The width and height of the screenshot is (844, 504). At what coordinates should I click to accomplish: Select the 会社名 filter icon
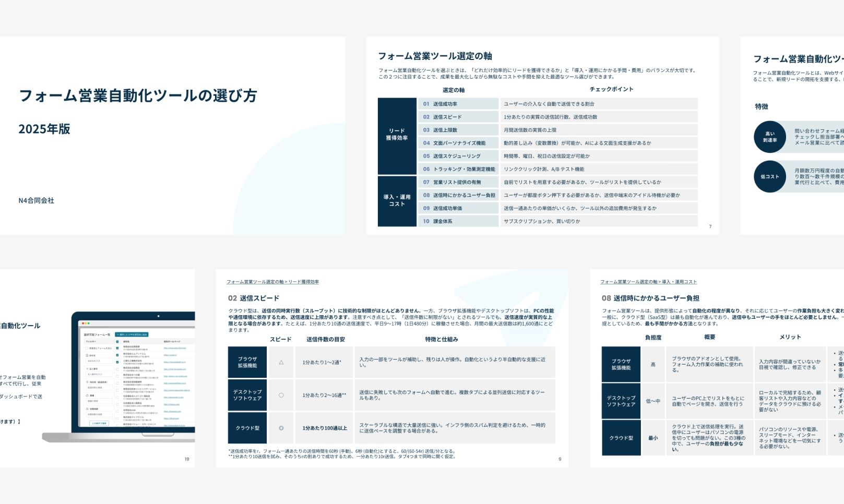click(x=87, y=355)
